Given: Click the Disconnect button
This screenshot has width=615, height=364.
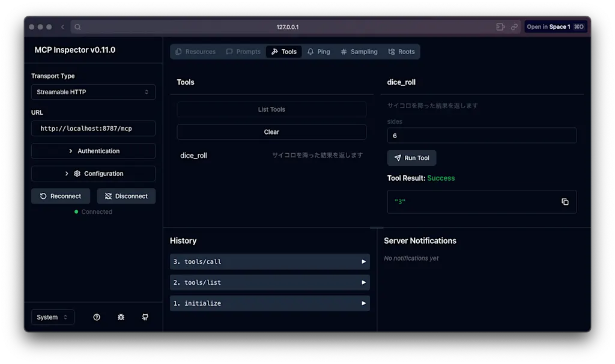Looking at the screenshot, I should (126, 196).
